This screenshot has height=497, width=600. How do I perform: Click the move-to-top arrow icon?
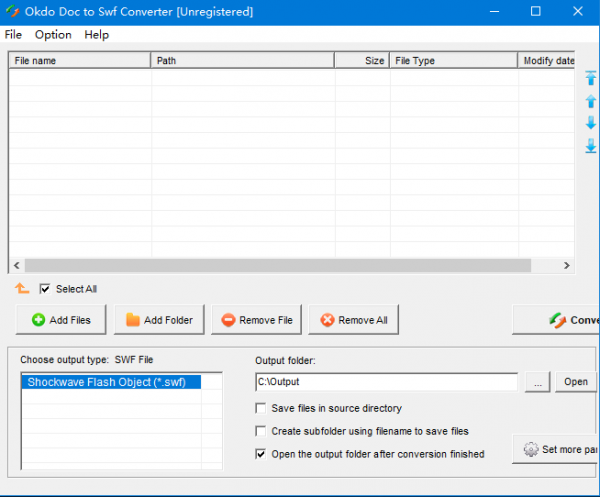(x=590, y=78)
